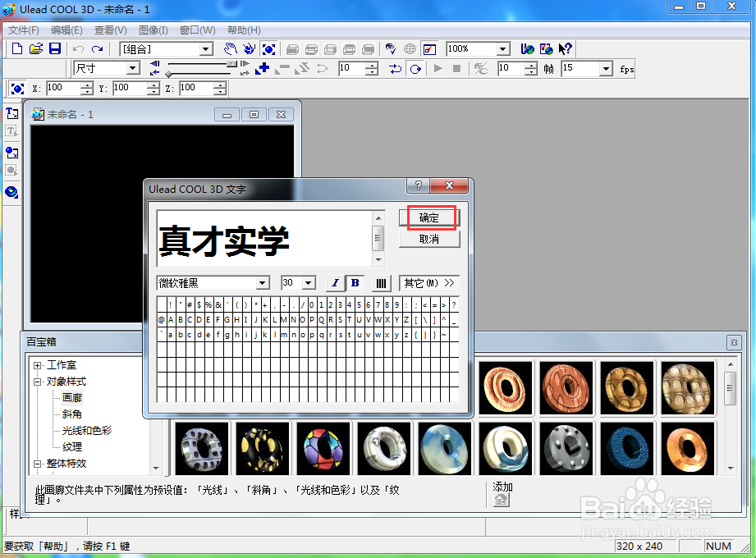
Task: Open the 窗口(W) menu
Action: pyautogui.click(x=197, y=30)
